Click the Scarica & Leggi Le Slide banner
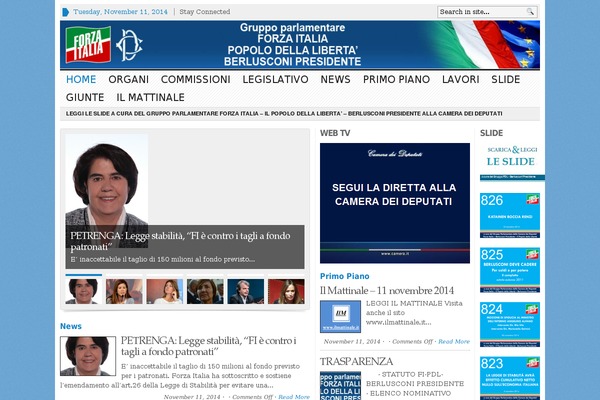Viewport: 600px width, 400px height. coord(512,161)
